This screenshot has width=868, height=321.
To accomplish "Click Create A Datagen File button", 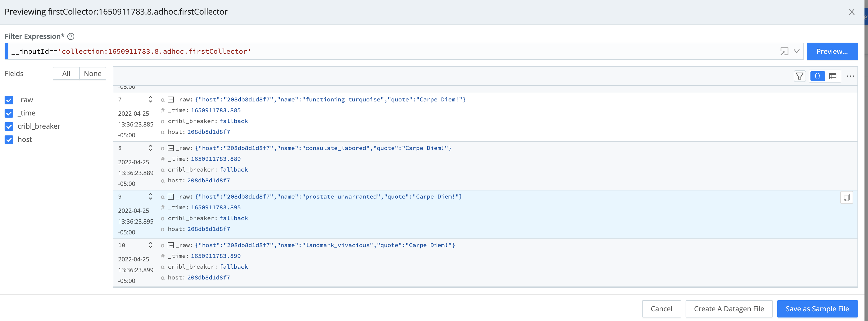I will click(x=729, y=309).
